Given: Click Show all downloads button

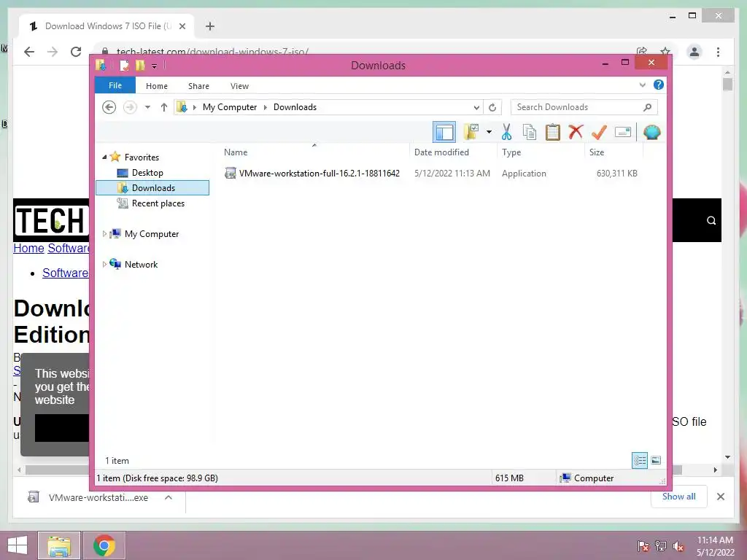Looking at the screenshot, I should click(x=678, y=496).
